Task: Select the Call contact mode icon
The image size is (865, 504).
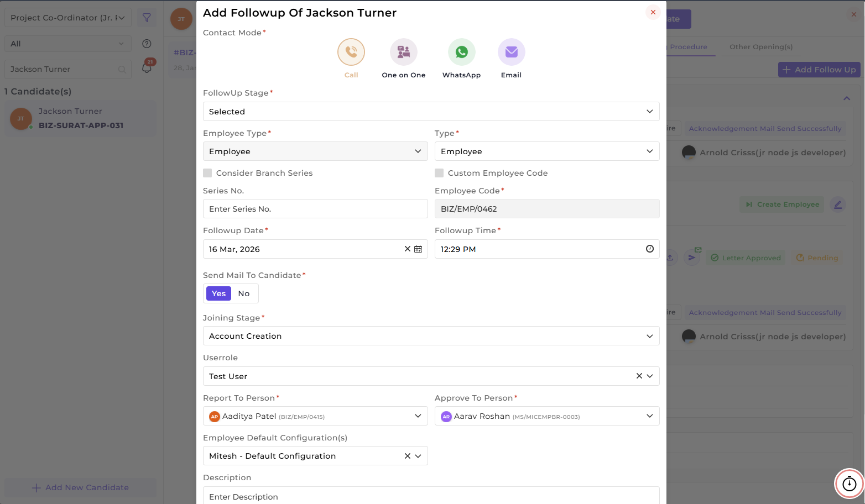Action: coord(351,52)
